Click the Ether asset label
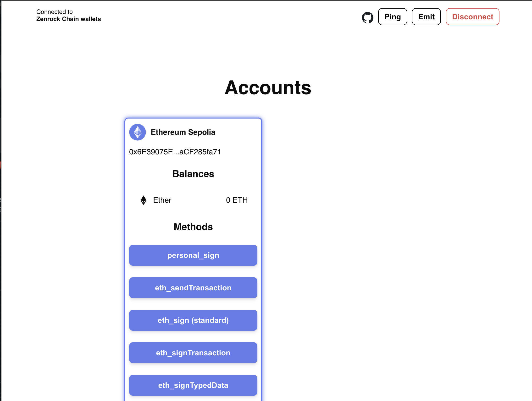 [x=162, y=200]
